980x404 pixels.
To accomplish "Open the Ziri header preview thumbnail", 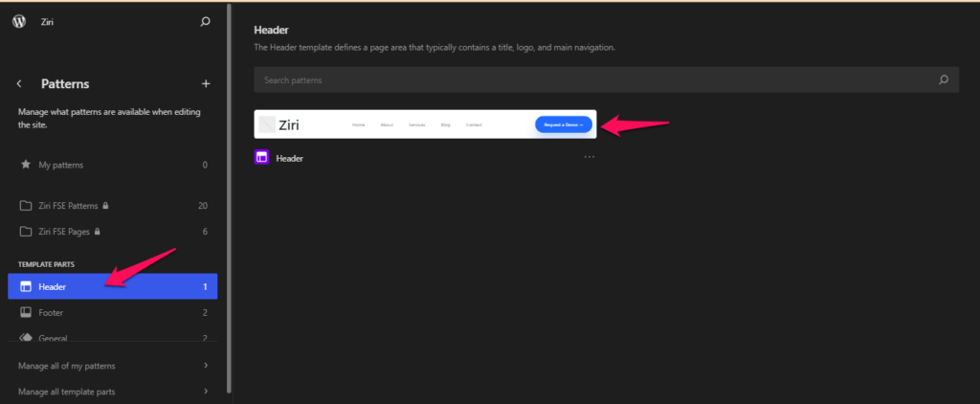I will click(425, 123).
